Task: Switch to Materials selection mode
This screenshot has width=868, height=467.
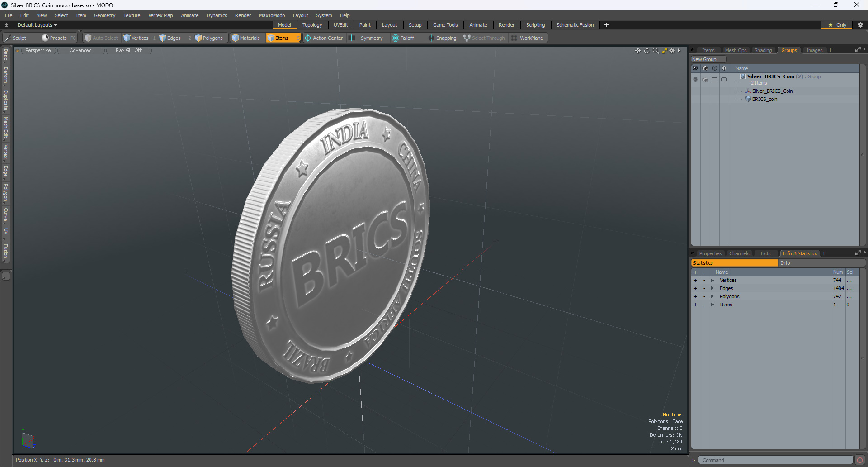Action: click(246, 38)
